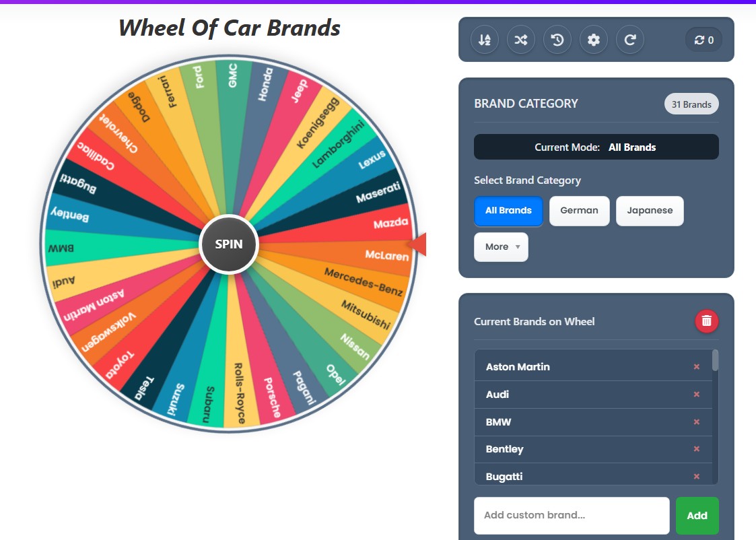The width and height of the screenshot is (756, 540).
Task: Select the Japanese category
Action: tap(650, 211)
